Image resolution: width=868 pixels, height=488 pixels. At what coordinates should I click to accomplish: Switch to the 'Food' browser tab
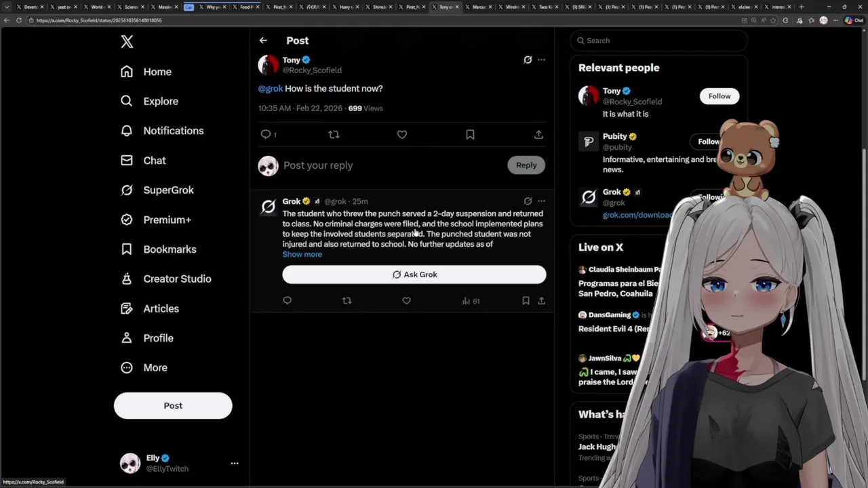click(246, 7)
